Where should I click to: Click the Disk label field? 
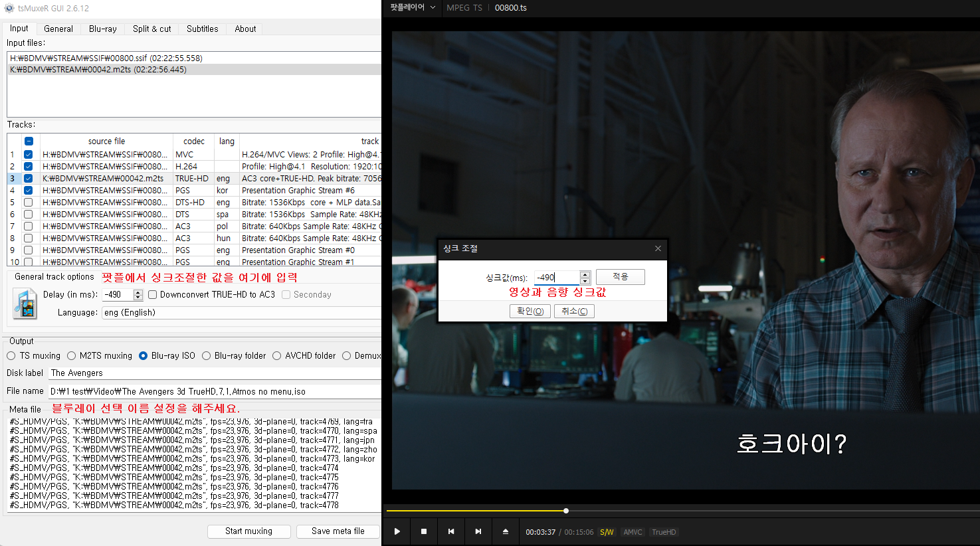coord(215,373)
